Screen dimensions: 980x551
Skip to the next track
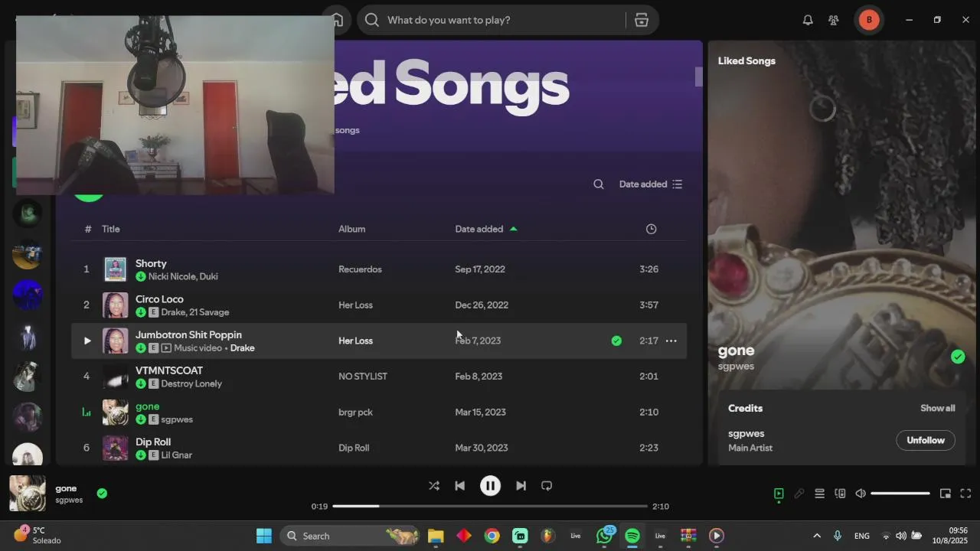point(521,486)
